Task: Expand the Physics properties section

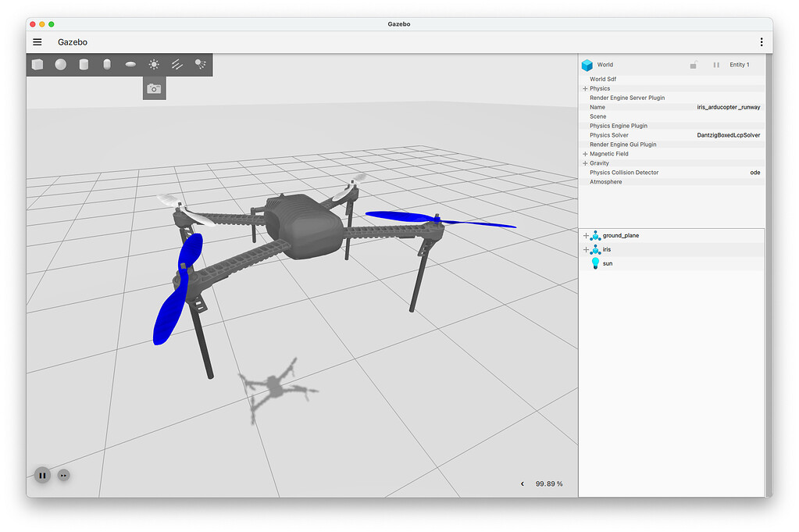Action: tap(585, 88)
